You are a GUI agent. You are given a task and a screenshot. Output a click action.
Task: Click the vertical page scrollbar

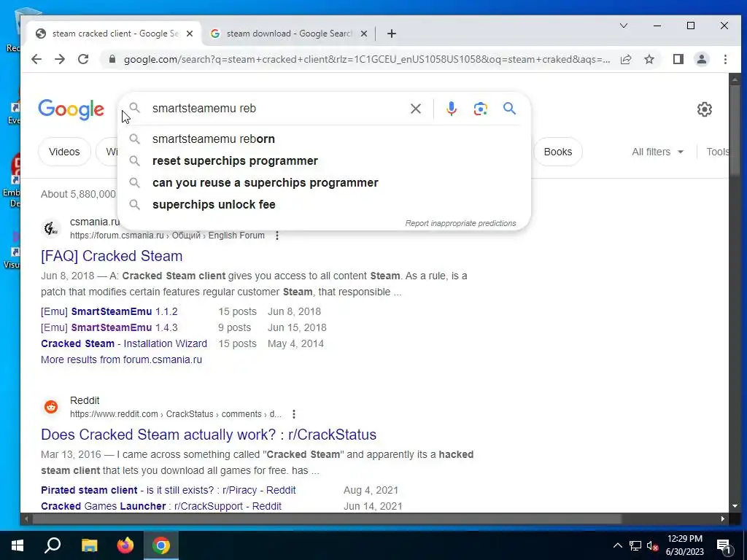coord(734,131)
